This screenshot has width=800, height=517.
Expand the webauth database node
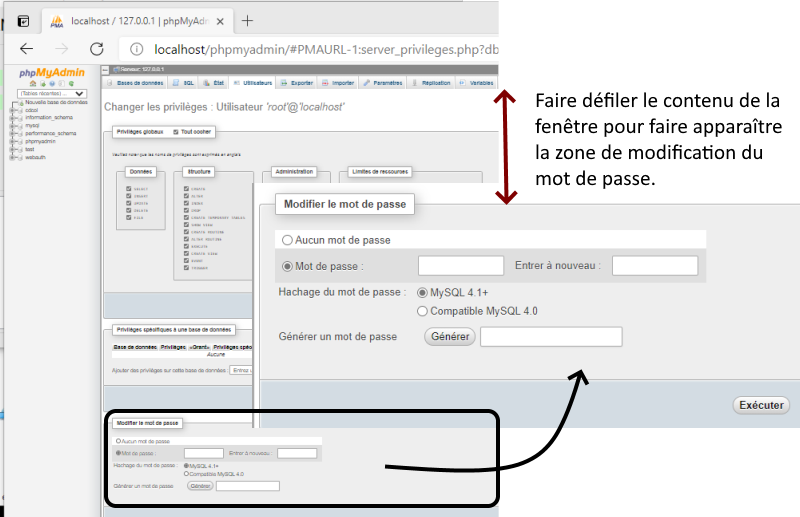[x=12, y=157]
